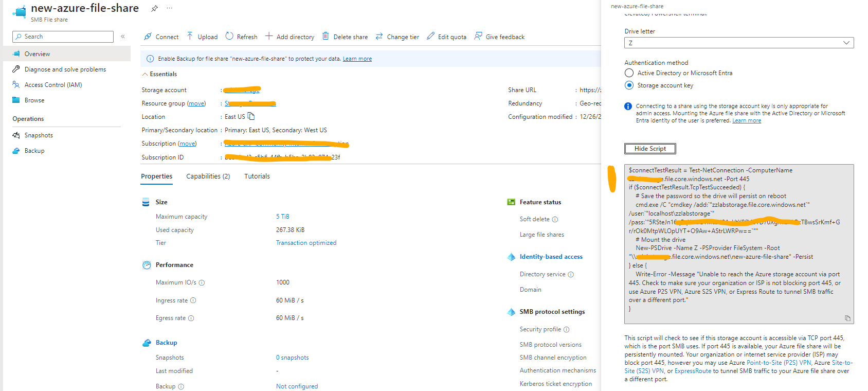Show info for Egress rate
Viewport: 868px width, 391px height.
pos(191,318)
